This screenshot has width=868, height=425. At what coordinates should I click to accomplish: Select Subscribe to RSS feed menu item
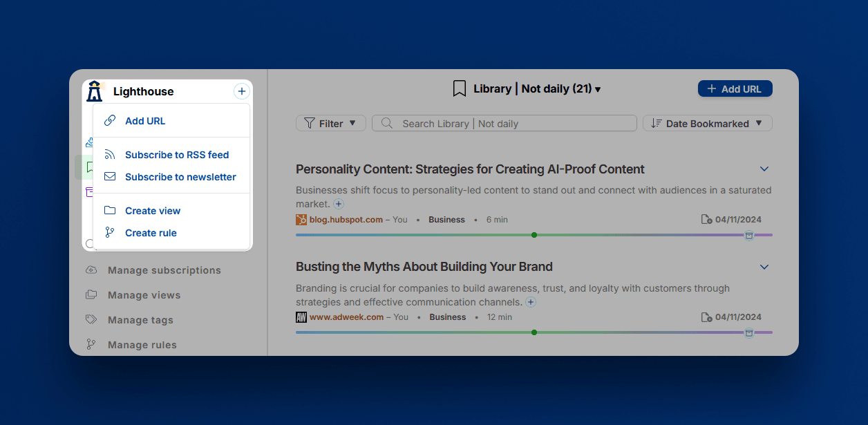tap(176, 155)
